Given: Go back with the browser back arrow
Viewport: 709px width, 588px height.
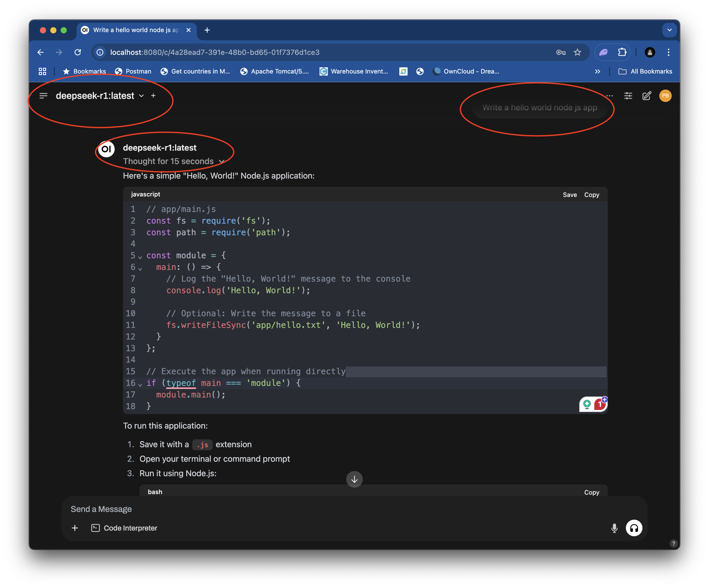Looking at the screenshot, I should coord(40,52).
